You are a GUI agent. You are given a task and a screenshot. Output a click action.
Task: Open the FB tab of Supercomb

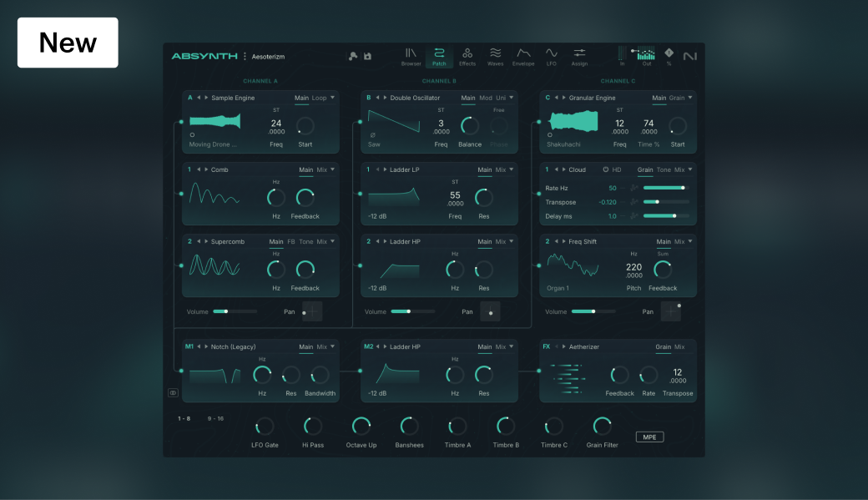(x=291, y=241)
